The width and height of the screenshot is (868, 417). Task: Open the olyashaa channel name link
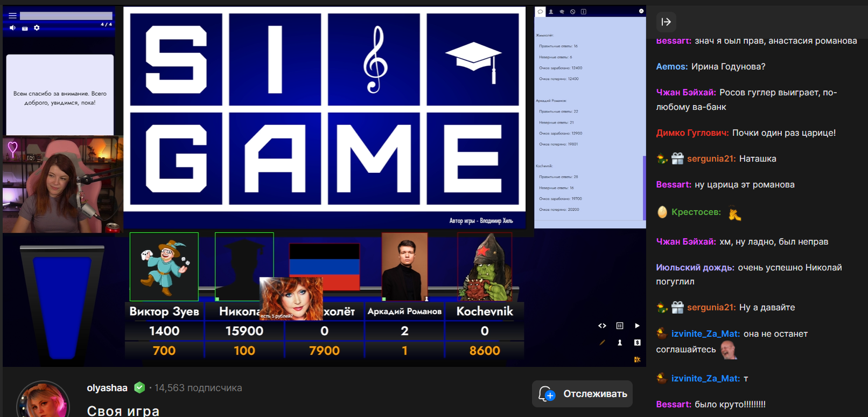click(107, 388)
